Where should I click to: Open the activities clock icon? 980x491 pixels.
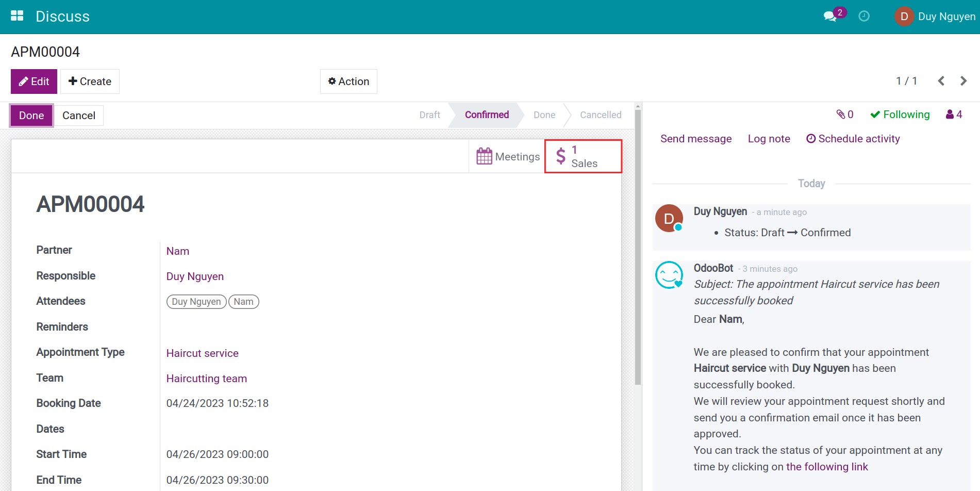(x=864, y=16)
